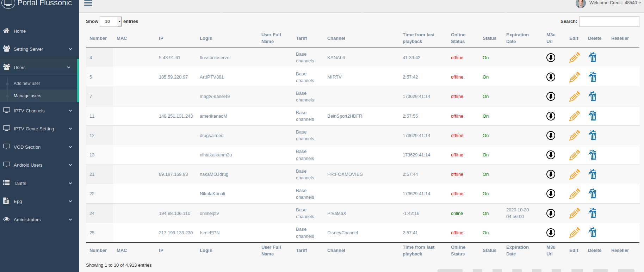Sort table by Tariff column header
Screen dimensions: 644x272
[x=302, y=38]
